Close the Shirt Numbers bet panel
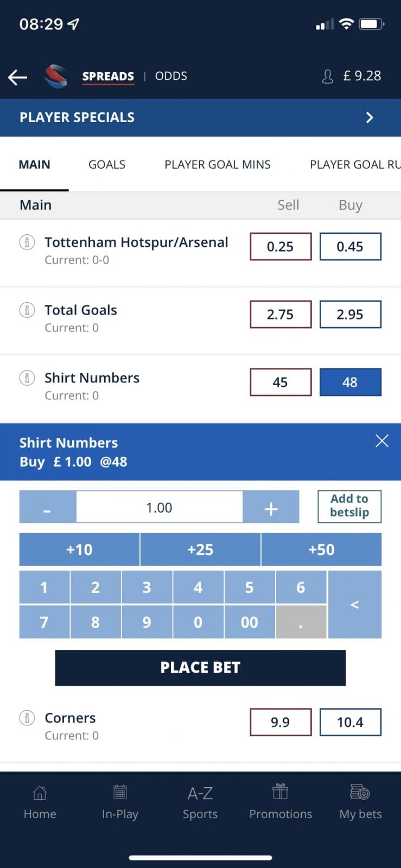The image size is (401, 868). [382, 441]
